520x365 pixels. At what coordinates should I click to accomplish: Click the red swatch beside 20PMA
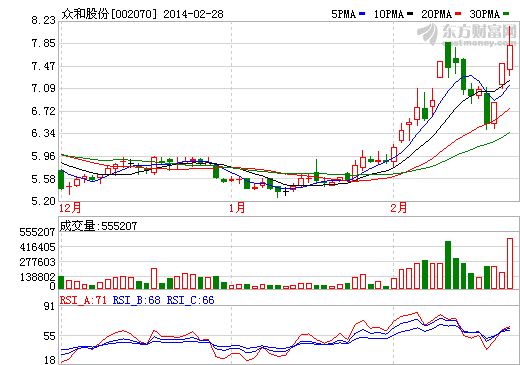pyautogui.click(x=458, y=14)
